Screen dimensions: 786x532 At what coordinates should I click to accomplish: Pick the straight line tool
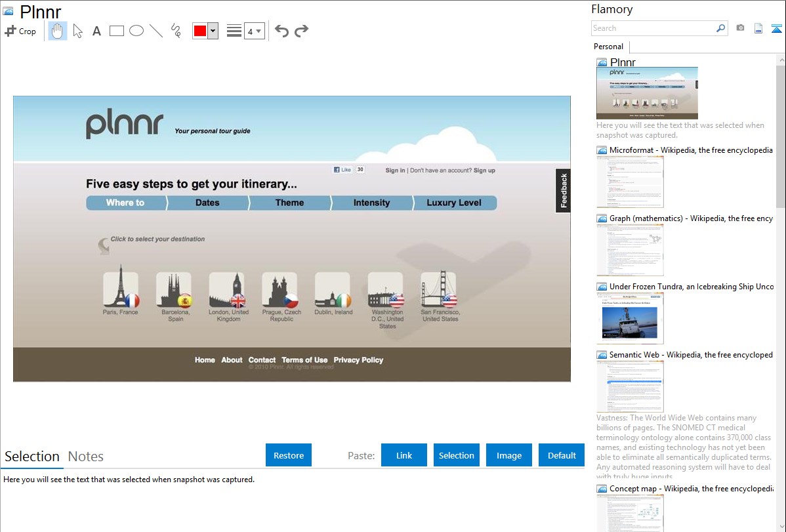pyautogui.click(x=156, y=31)
